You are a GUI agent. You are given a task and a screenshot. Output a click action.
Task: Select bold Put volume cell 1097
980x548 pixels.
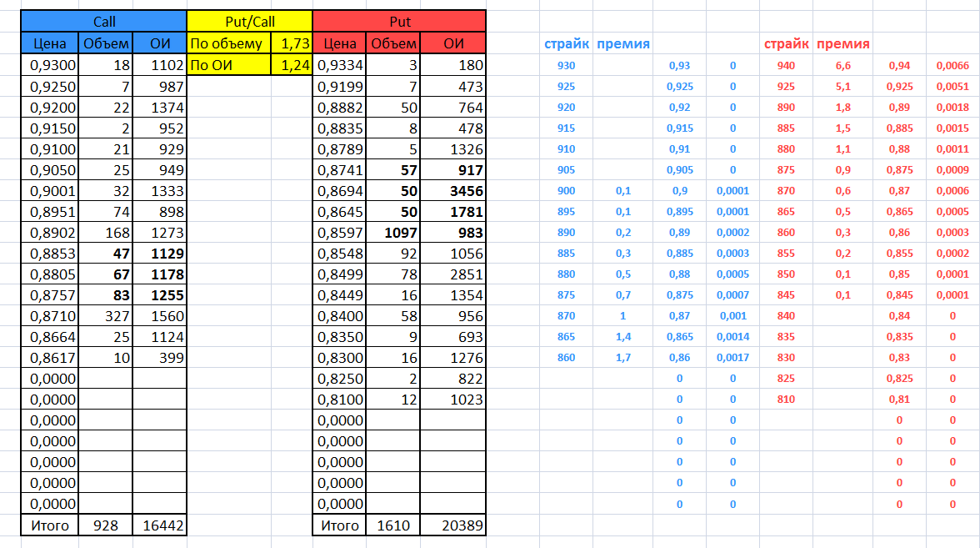point(393,233)
